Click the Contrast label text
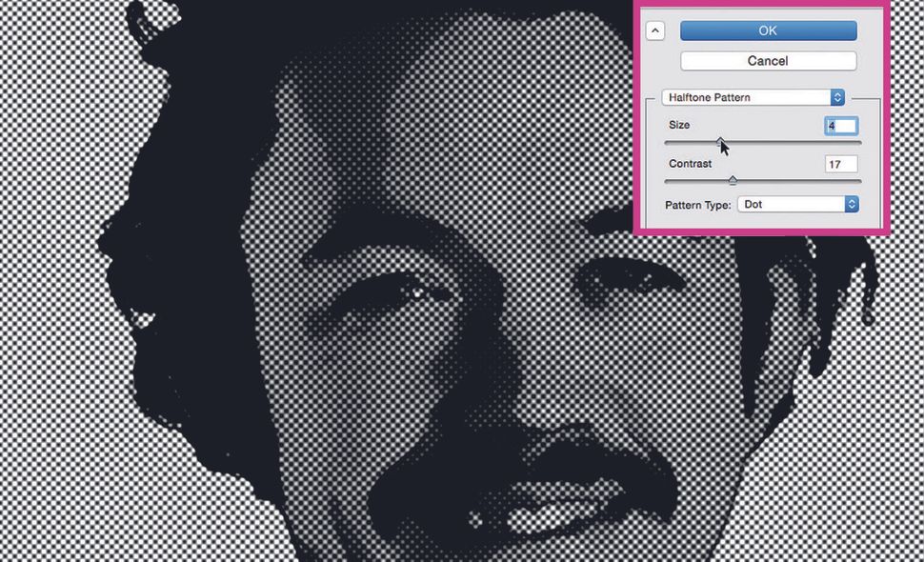Screen dimensions: 924x562 click(x=690, y=164)
